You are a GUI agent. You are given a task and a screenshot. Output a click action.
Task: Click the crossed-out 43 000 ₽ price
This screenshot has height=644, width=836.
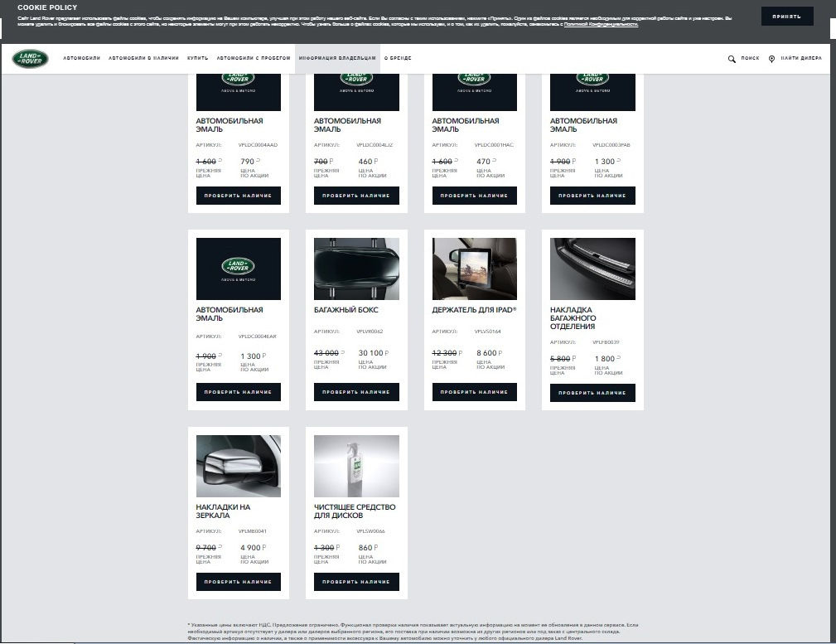click(x=329, y=353)
